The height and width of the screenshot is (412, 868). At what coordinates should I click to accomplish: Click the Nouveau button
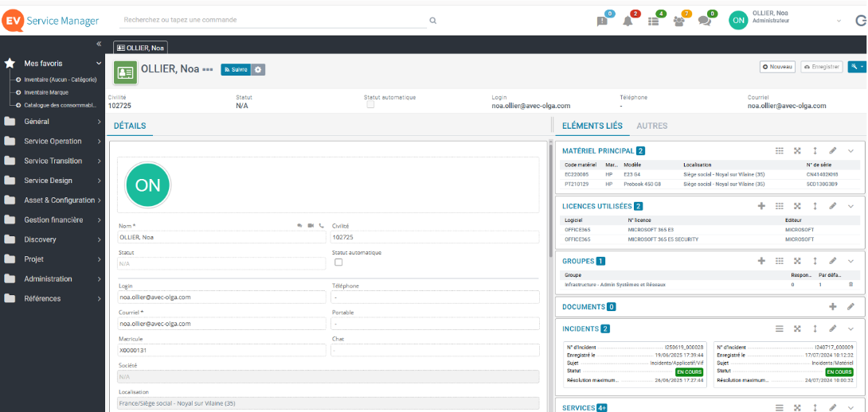coord(777,68)
